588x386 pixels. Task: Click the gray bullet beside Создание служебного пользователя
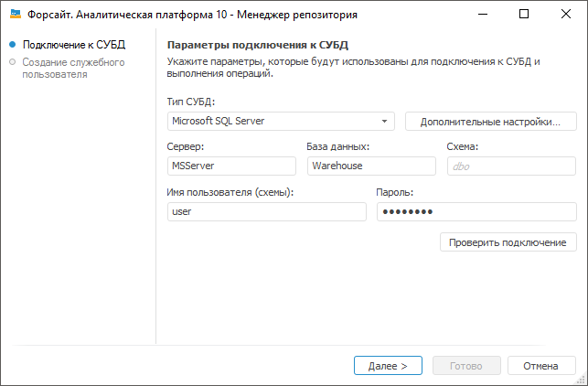pyautogui.click(x=12, y=62)
